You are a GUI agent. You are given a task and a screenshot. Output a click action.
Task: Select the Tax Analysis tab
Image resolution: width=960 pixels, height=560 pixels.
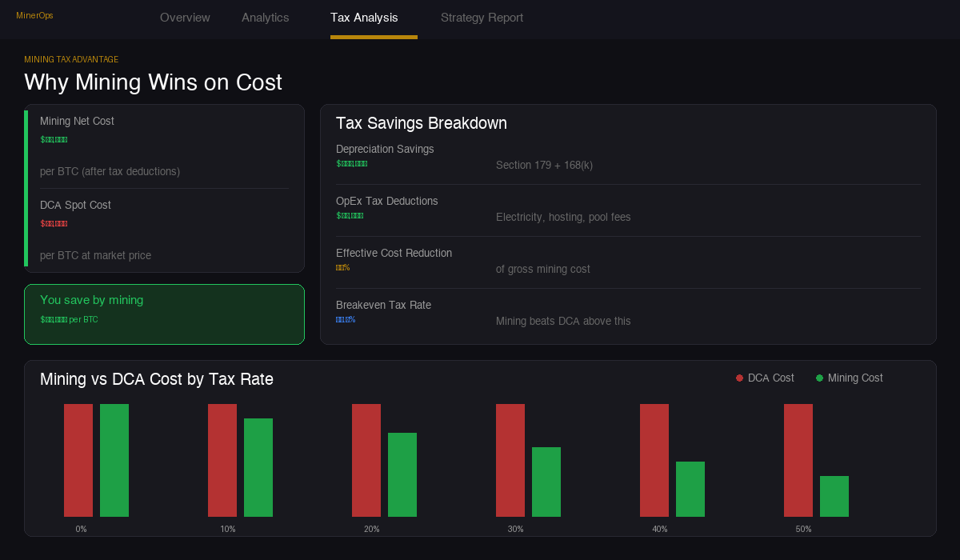(364, 18)
